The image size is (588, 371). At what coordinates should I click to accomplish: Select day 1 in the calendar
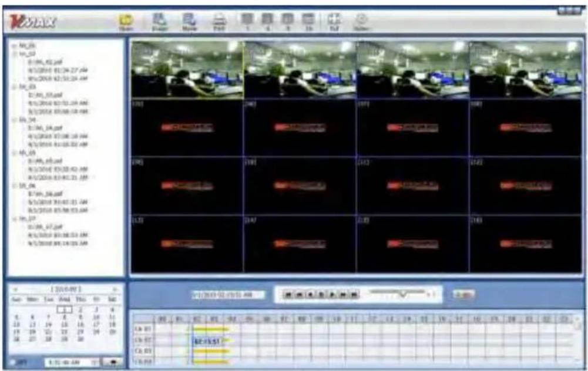(64, 310)
